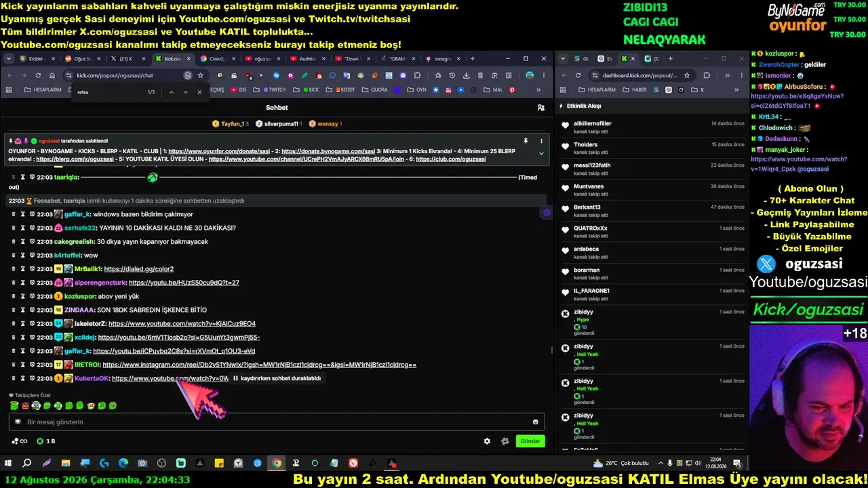The width and height of the screenshot is (868, 488).
Task: Show more bookmarks in the left browser
Action: click(x=539, y=89)
